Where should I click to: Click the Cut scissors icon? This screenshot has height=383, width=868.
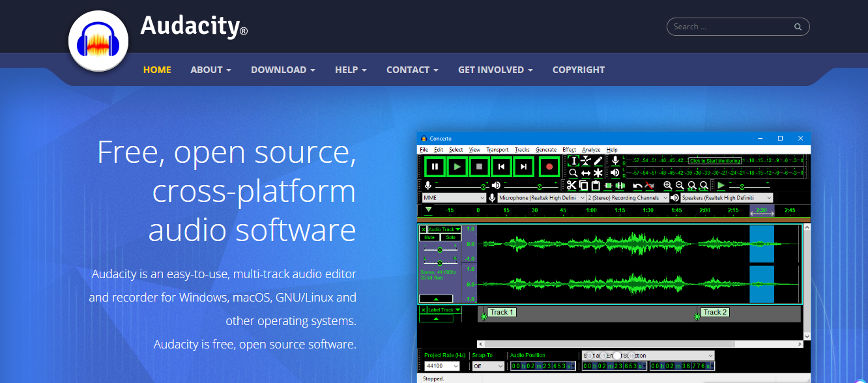[571, 186]
